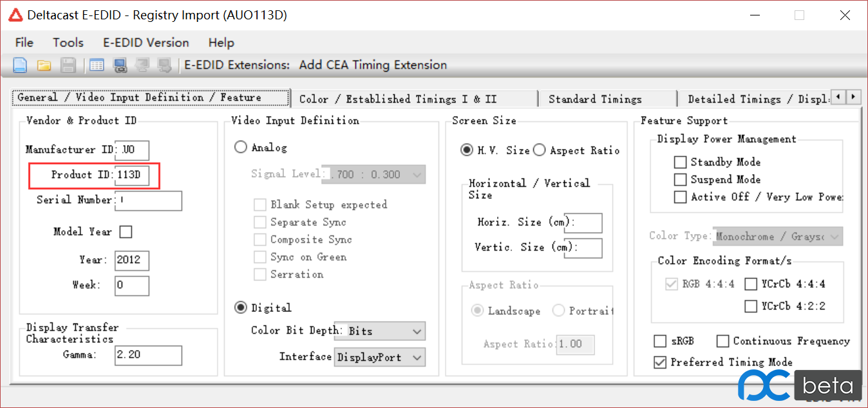Screen dimensions: 868x408
Task: Enable Active Off / Very Low Power checkbox
Action: point(680,197)
